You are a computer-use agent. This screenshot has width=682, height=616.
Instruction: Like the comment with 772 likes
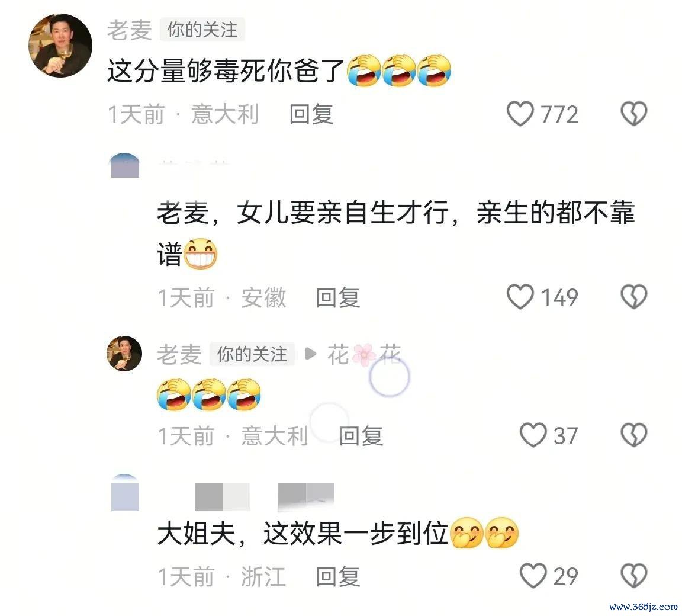tap(520, 114)
